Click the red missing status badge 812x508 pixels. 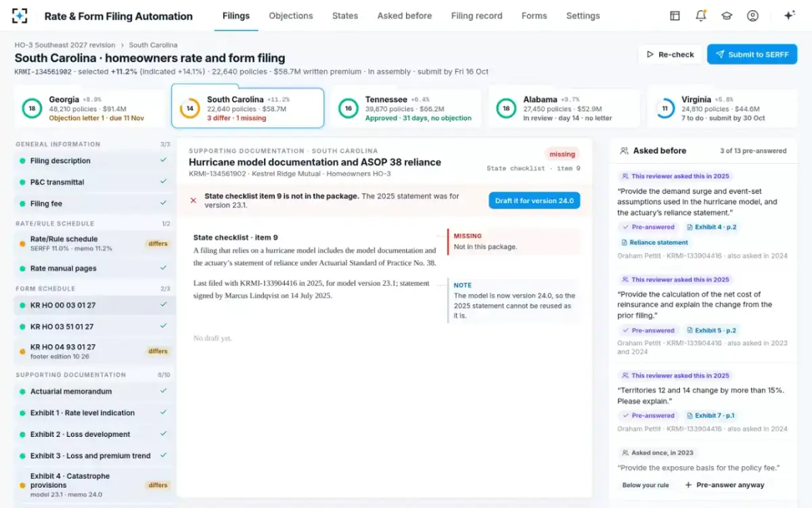pyautogui.click(x=562, y=154)
